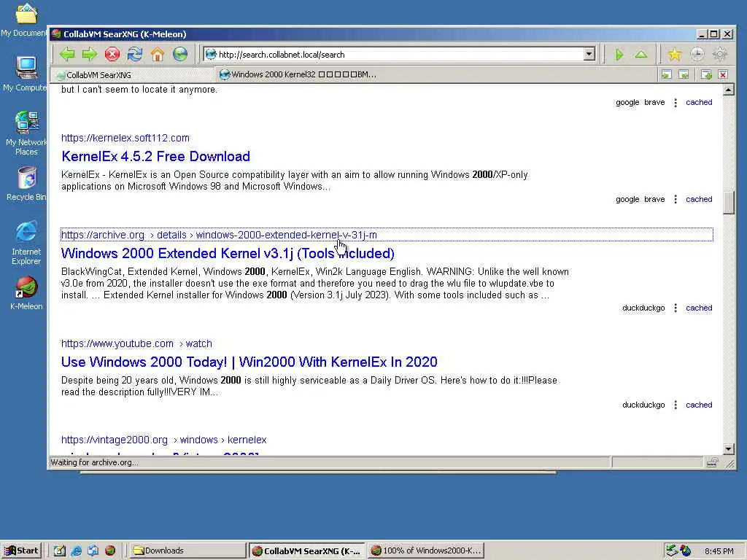
Task: Click the system tray clock 8:45 PM
Action: pyautogui.click(x=719, y=551)
